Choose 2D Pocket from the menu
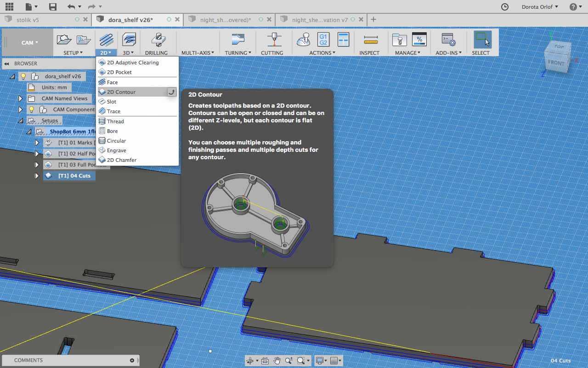The width and height of the screenshot is (588, 368). click(x=119, y=72)
